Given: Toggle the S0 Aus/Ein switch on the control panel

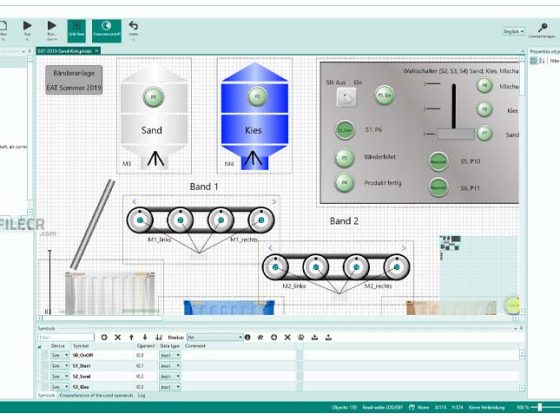Looking at the screenshot, I should coord(346,97).
